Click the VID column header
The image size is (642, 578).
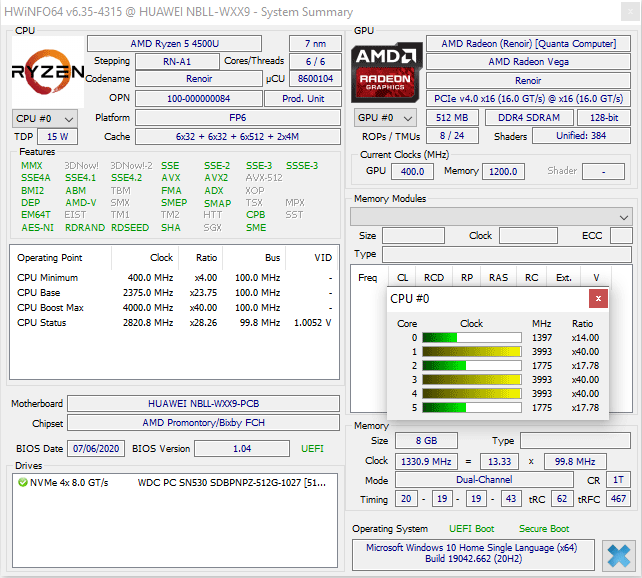coord(323,258)
